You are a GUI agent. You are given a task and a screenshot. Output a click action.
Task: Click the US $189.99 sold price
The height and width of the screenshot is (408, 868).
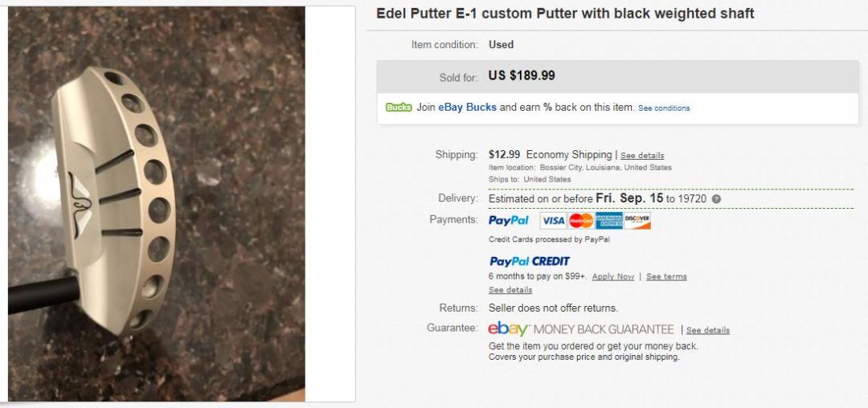pos(522,76)
